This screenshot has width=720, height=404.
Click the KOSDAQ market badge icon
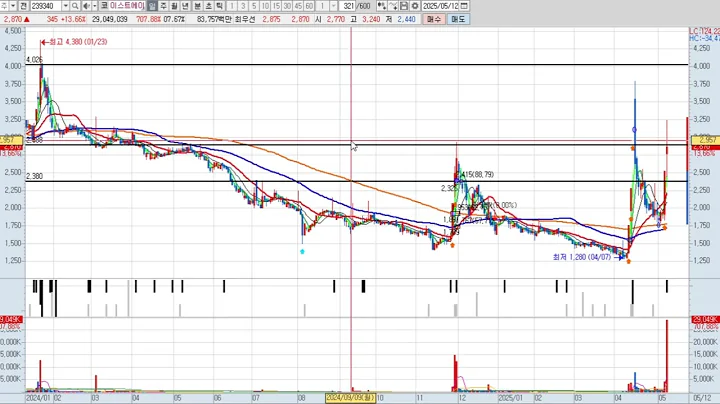click(104, 6)
